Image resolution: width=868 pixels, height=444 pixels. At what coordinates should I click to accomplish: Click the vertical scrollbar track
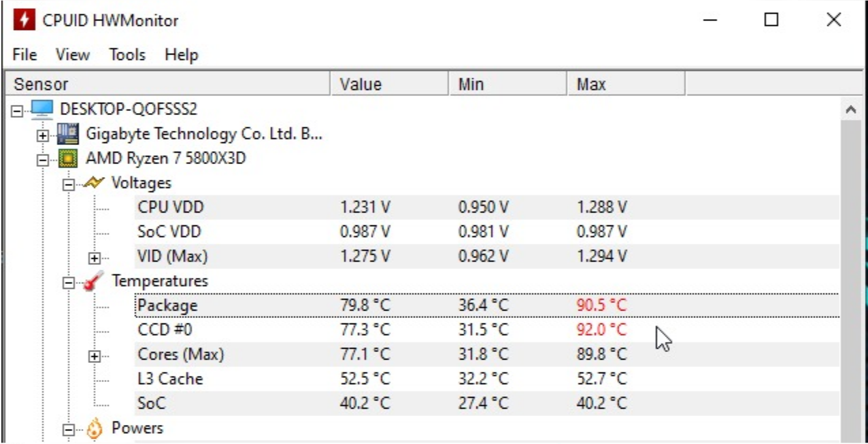coord(850,282)
